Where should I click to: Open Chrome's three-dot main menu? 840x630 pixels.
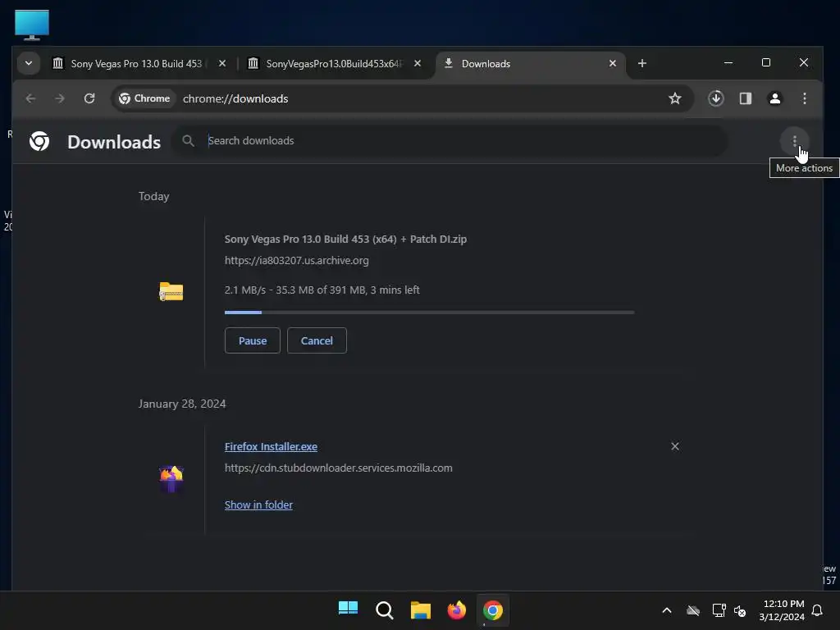[804, 98]
